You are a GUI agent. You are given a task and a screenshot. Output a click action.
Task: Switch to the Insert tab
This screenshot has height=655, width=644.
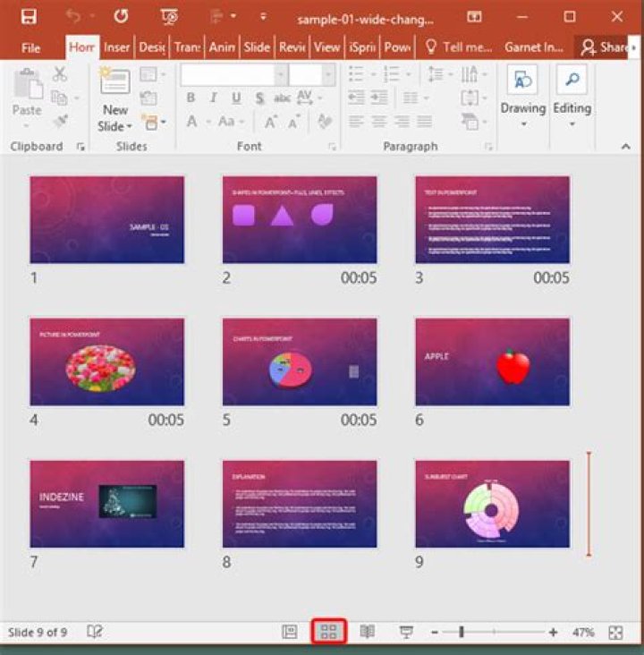[x=116, y=47]
